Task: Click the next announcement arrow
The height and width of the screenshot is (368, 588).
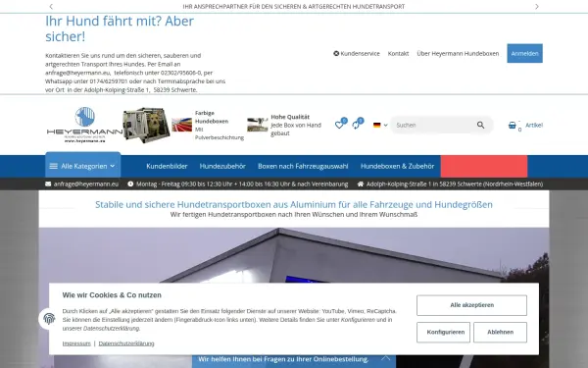Action: tap(537, 7)
